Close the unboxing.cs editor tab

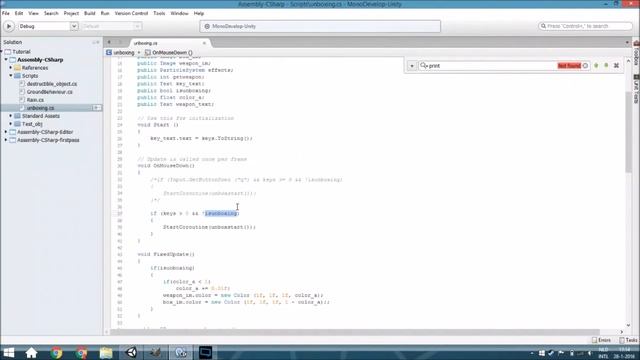point(204,43)
